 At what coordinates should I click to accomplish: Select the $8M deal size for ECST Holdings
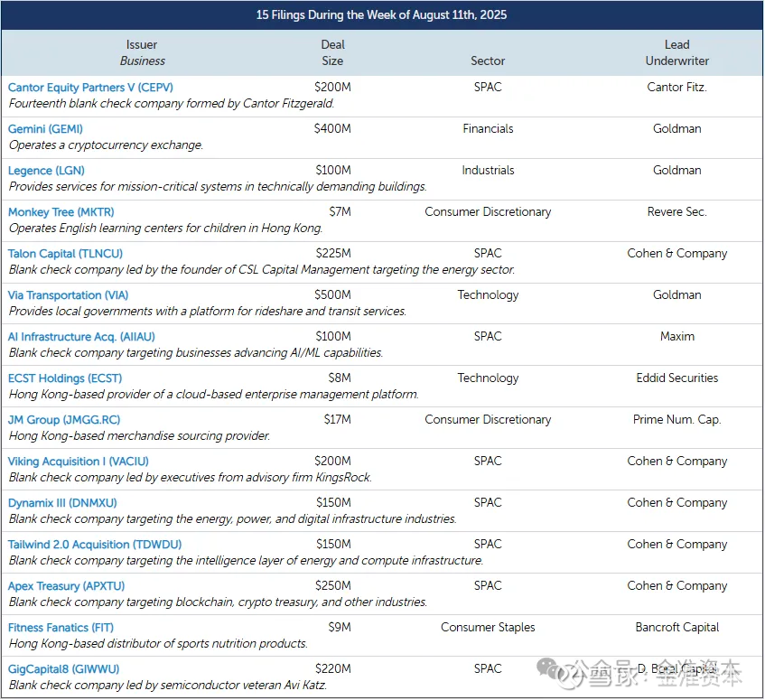tap(340, 378)
